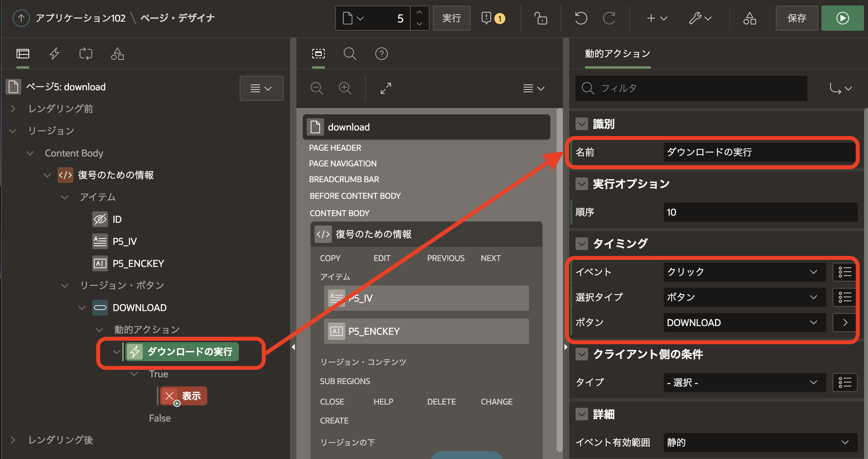Screen dimensions: 868x459
Task: Decrement the page number with the down stepper
Action: [419, 24]
